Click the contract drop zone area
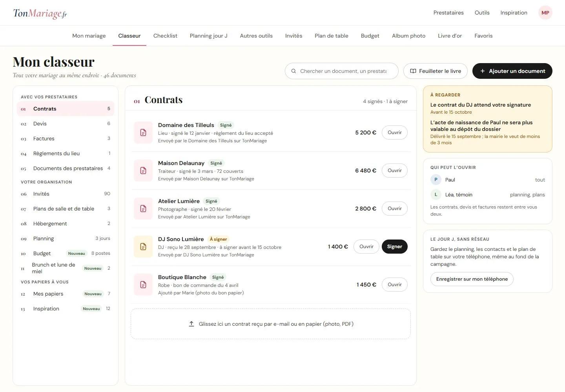The height and width of the screenshot is (392, 565). 271,324
